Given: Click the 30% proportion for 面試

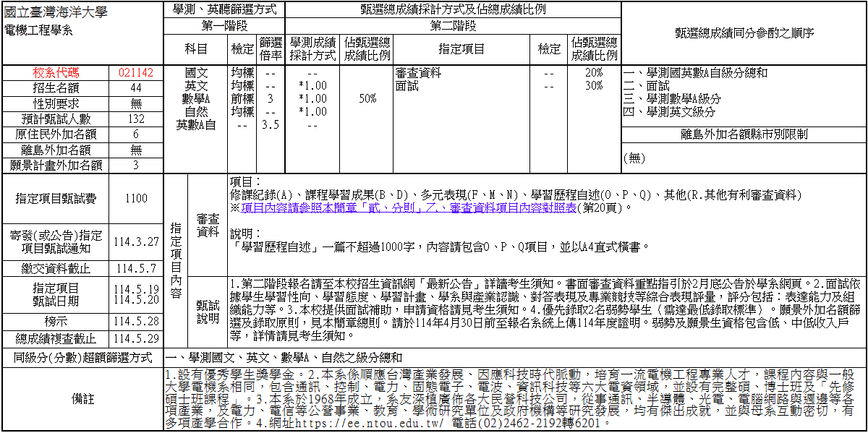Looking at the screenshot, I should pyautogui.click(x=594, y=85).
